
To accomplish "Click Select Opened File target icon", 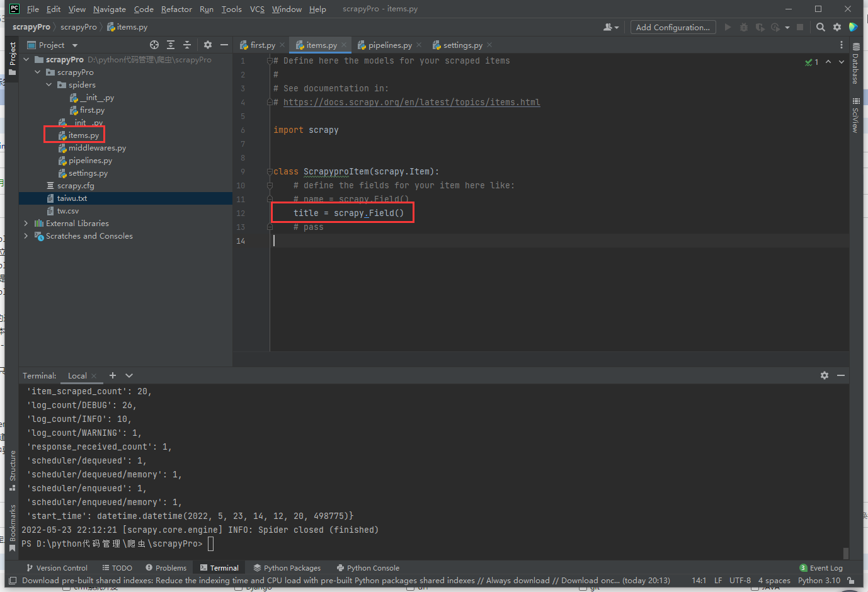I will tap(154, 45).
